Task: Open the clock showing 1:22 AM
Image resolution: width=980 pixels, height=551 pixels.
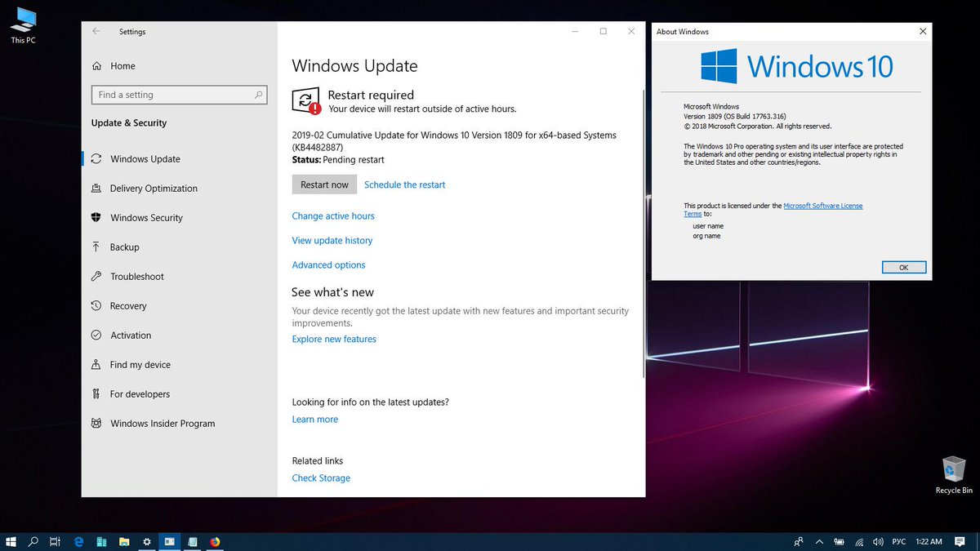Action: coord(929,541)
